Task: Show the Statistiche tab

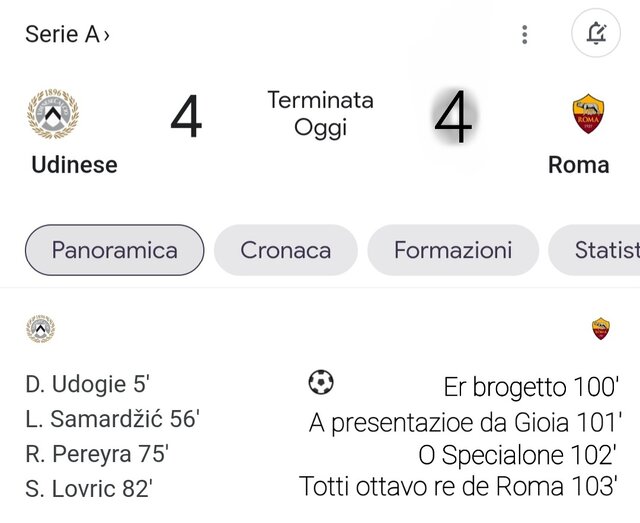Action: click(594, 250)
